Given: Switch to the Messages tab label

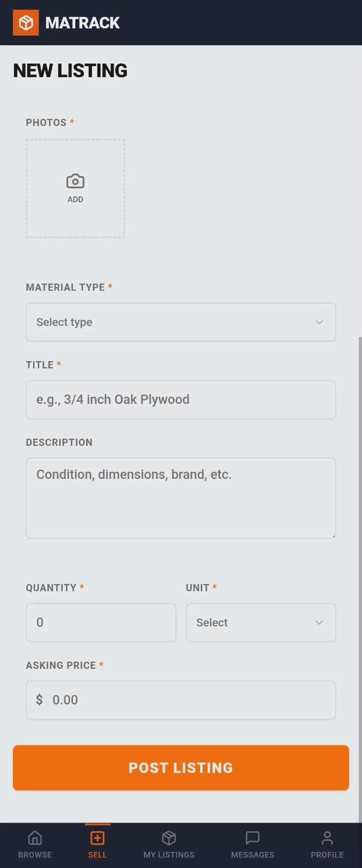Looking at the screenshot, I should click(x=253, y=854).
